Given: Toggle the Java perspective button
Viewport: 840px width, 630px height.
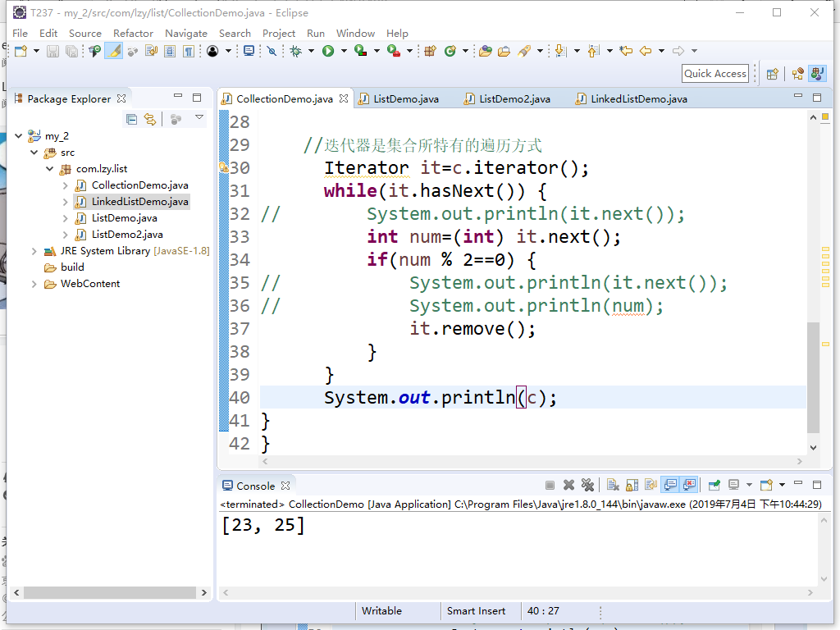Looking at the screenshot, I should coord(818,74).
